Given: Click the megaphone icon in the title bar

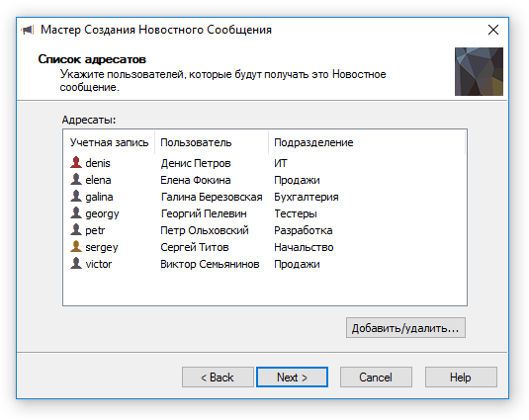Looking at the screenshot, I should pyautogui.click(x=28, y=30).
